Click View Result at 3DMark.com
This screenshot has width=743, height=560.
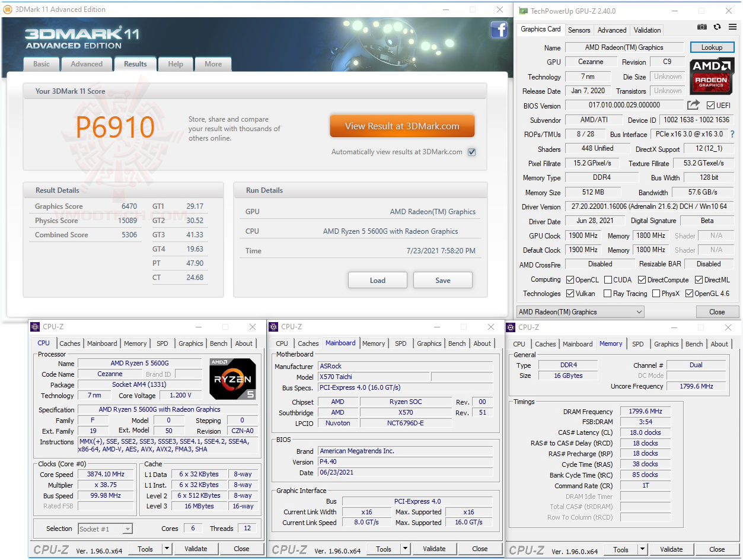pyautogui.click(x=402, y=126)
